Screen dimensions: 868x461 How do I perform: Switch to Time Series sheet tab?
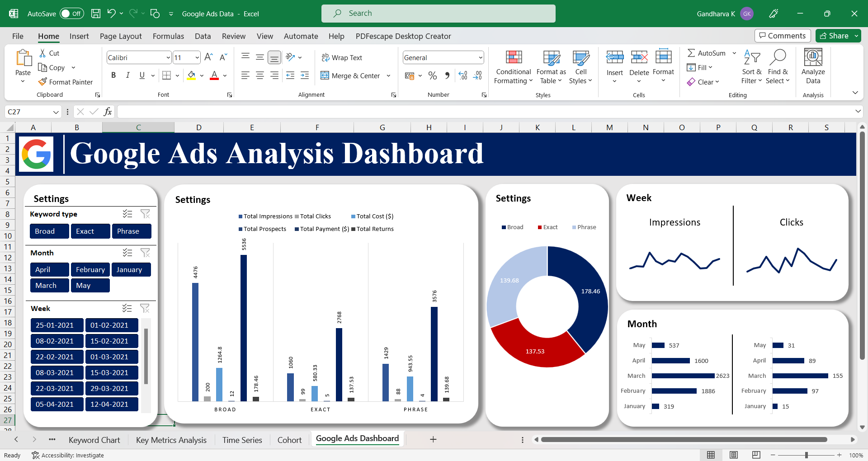tap(242, 440)
